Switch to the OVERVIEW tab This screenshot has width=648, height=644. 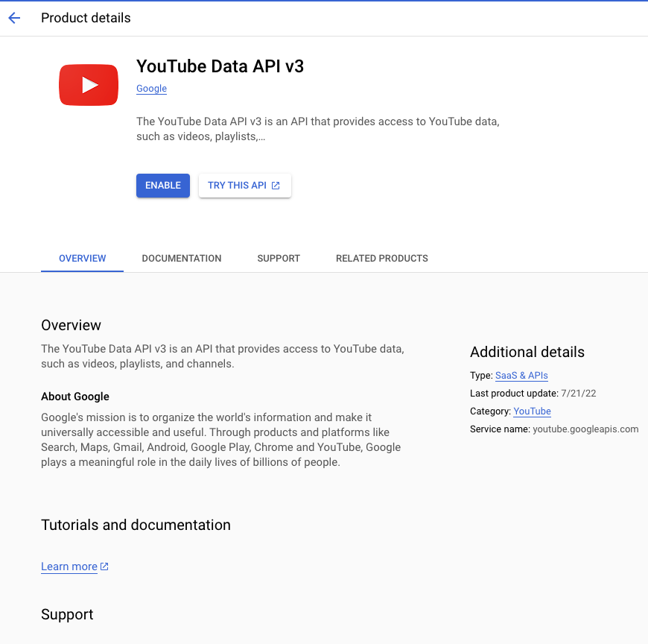tap(82, 259)
